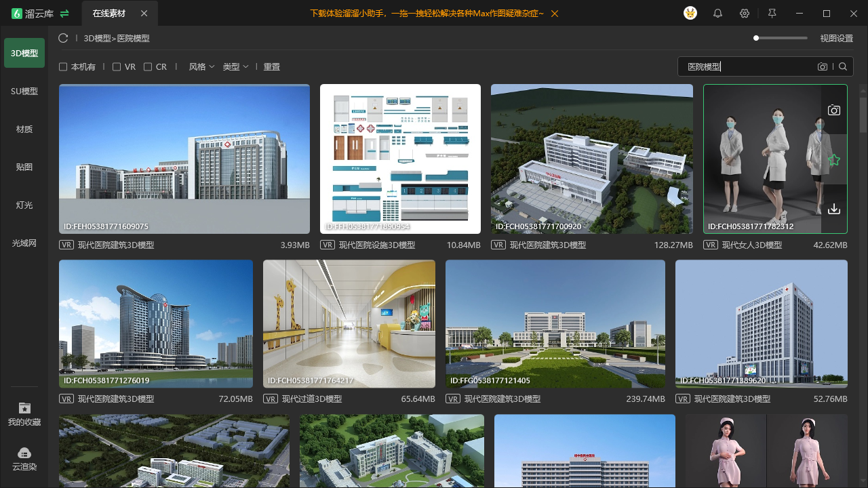868x488 pixels.
Task: Open the hospital facilities thumbnail, 10.84MB
Action: click(400, 159)
